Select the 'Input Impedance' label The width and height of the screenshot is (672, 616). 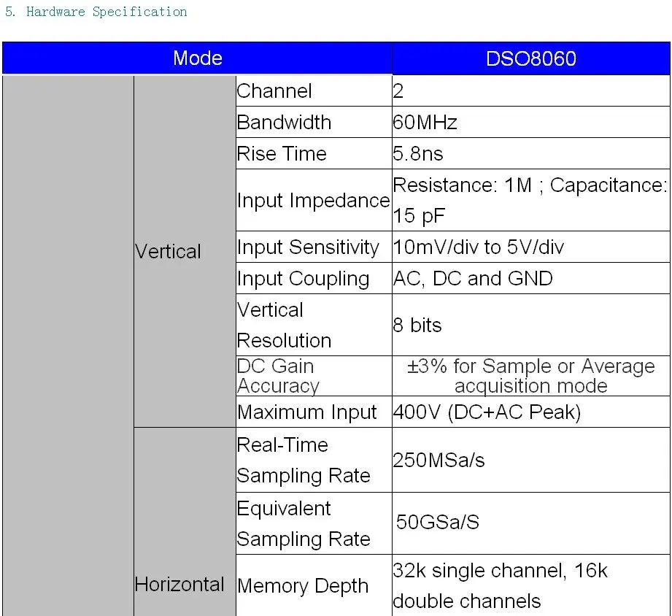pos(313,200)
